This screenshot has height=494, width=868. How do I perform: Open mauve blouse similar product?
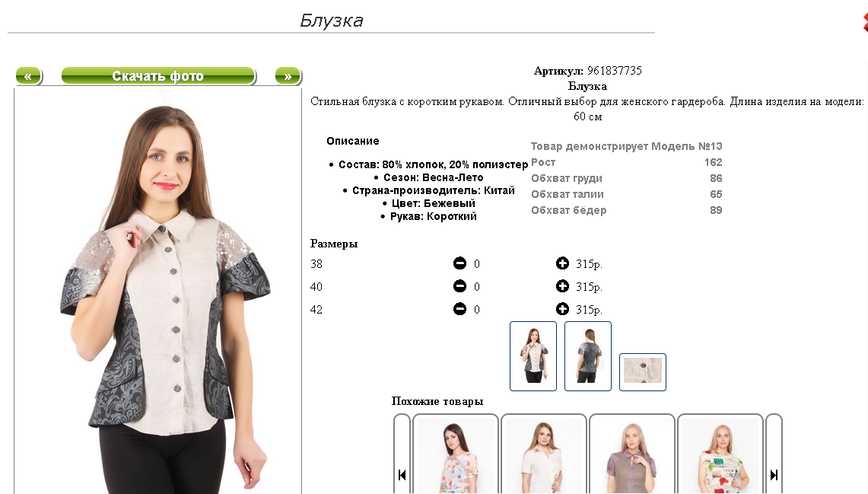tap(632, 454)
